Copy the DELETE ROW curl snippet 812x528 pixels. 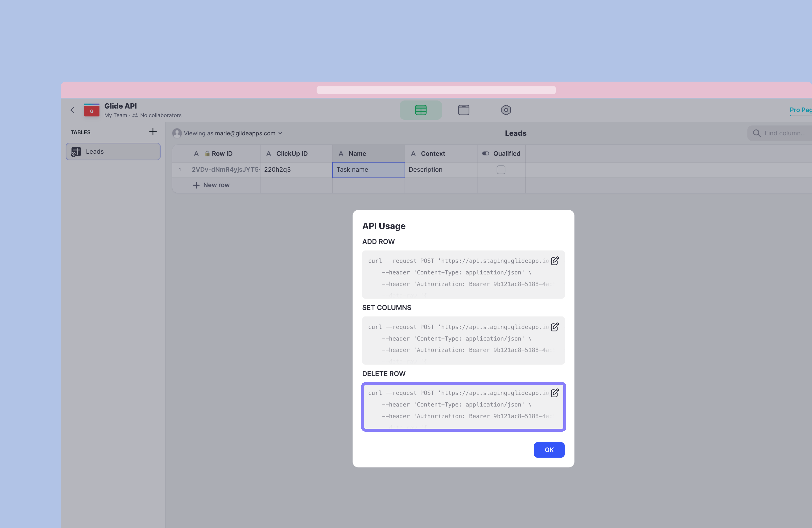[554, 393]
